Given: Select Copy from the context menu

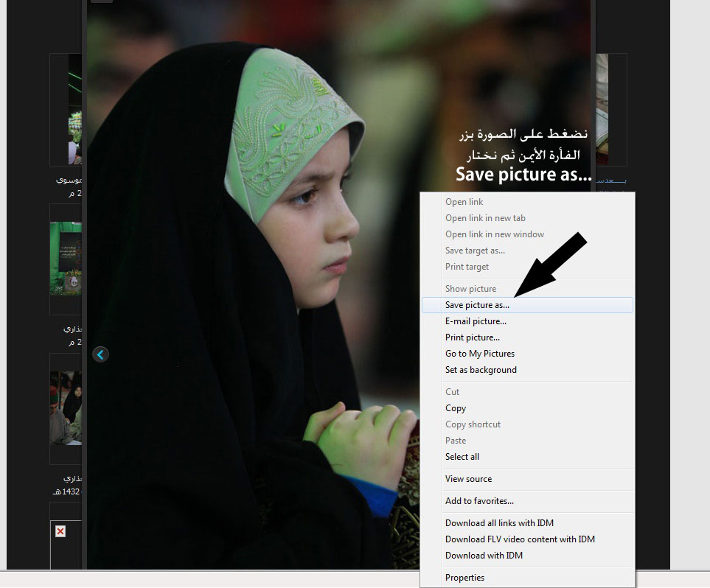Looking at the screenshot, I should point(455,407).
